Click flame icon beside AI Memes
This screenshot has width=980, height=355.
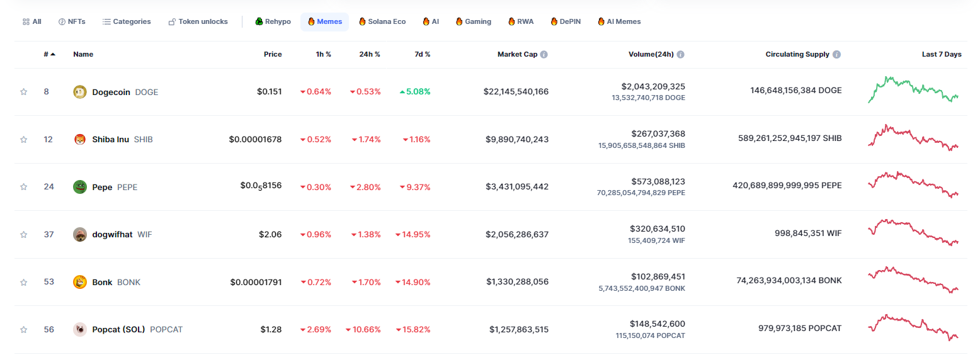click(x=601, y=21)
